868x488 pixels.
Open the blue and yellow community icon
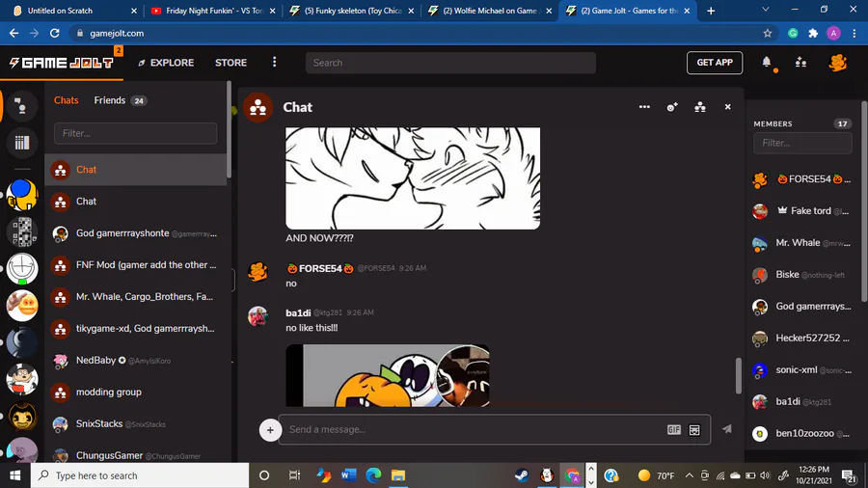coord(22,195)
